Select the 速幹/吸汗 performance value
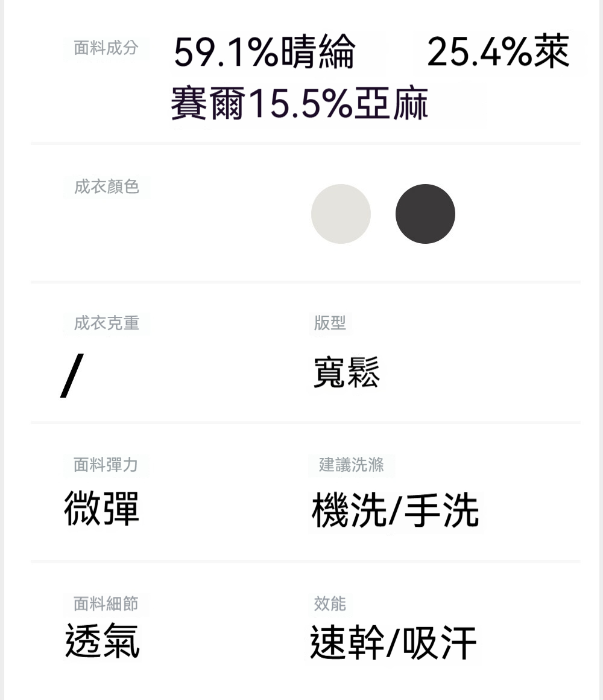 (393, 643)
